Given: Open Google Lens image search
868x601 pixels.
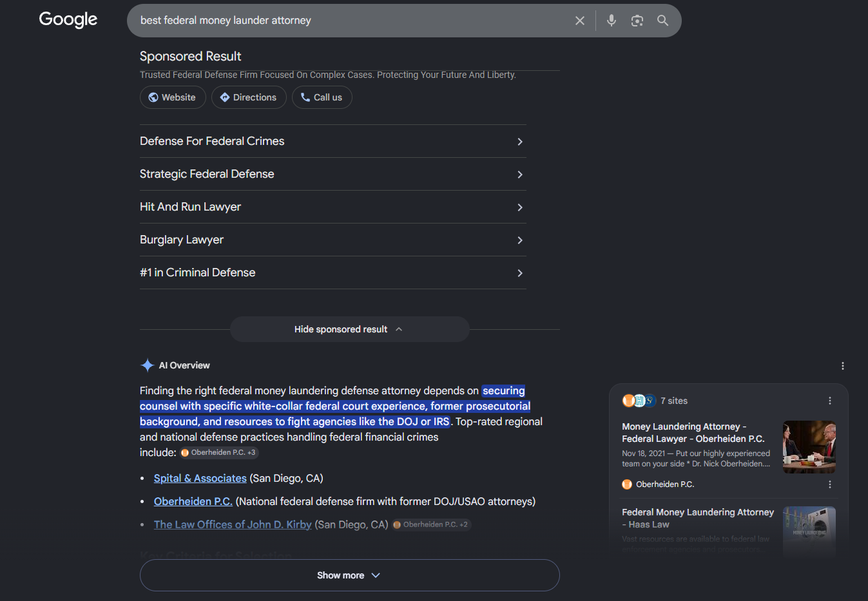Looking at the screenshot, I should click(637, 21).
